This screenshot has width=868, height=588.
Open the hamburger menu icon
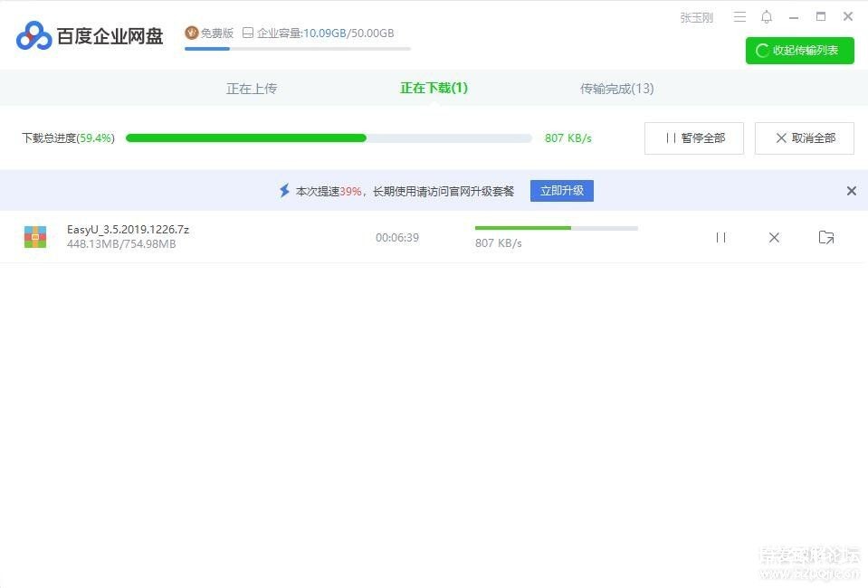coord(739,17)
